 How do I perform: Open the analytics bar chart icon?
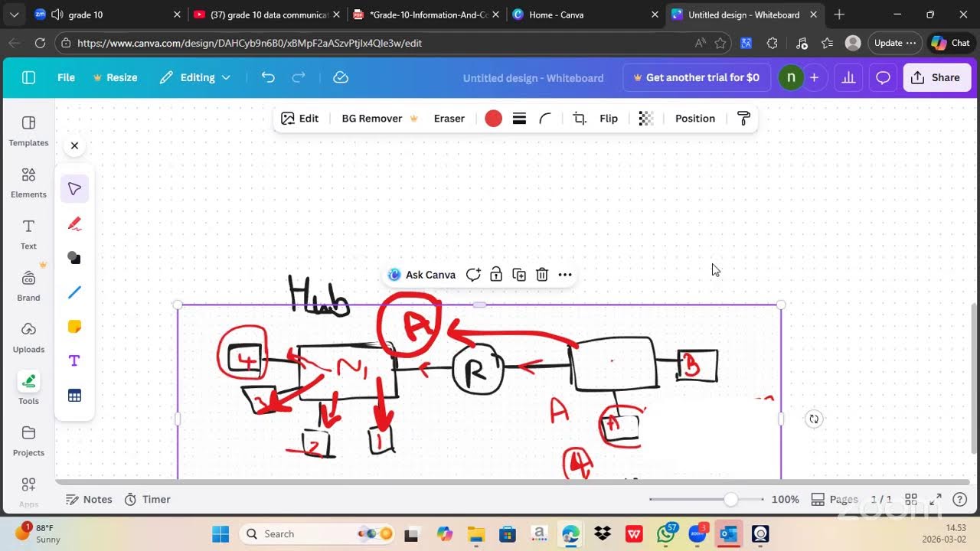tap(848, 77)
